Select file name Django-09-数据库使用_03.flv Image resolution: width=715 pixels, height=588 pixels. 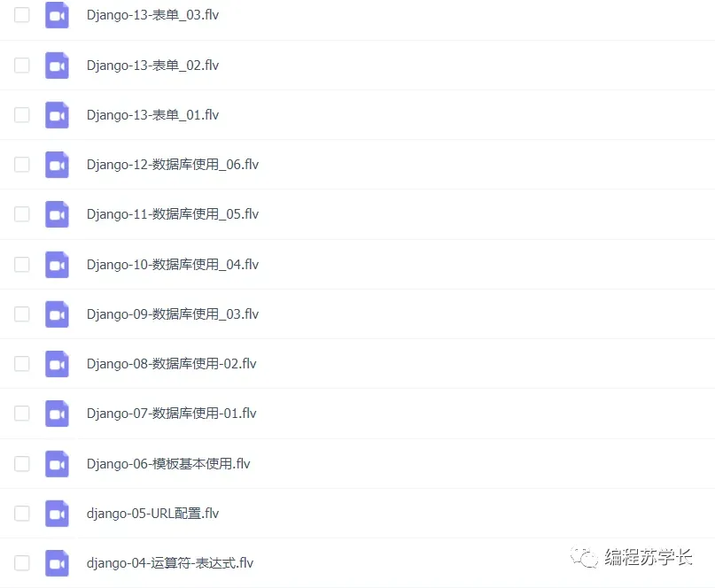pyautogui.click(x=173, y=314)
